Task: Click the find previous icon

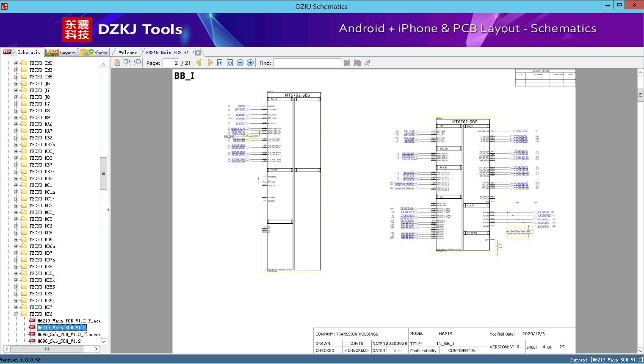Action: pos(347,63)
